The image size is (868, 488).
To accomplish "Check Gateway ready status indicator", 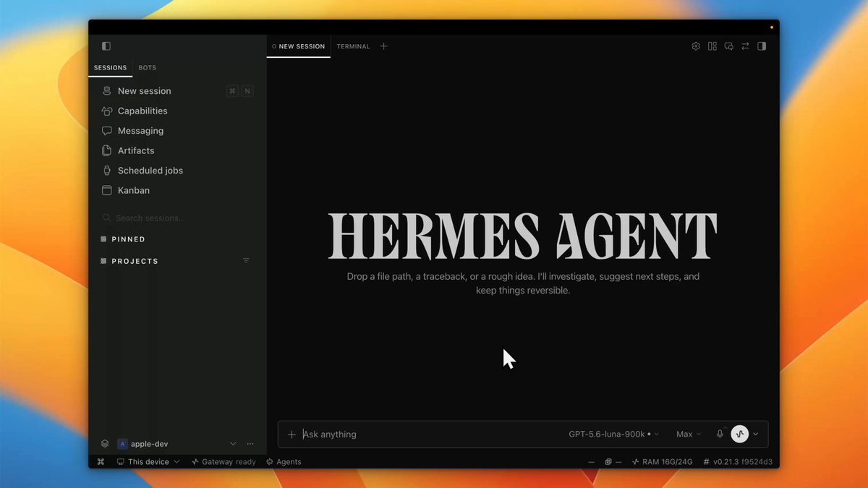I will click(x=224, y=462).
